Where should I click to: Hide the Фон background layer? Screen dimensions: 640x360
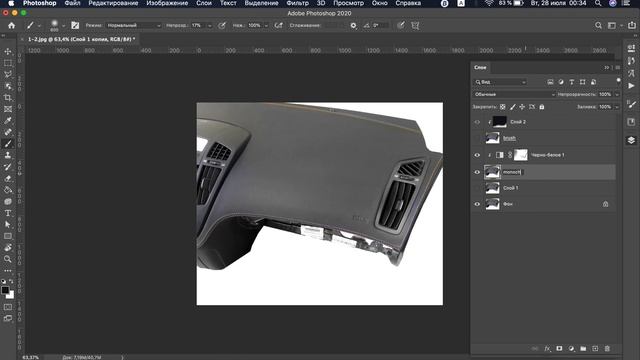point(477,204)
